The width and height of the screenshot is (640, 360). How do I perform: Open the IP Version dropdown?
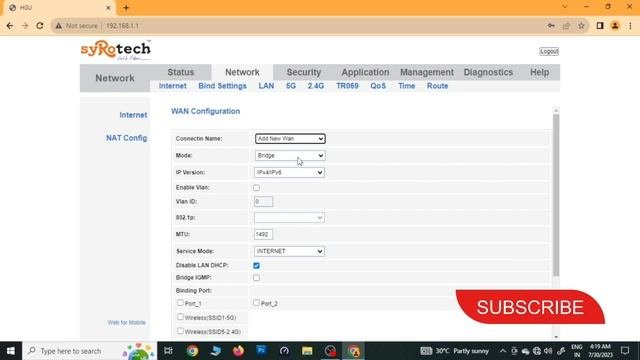click(x=289, y=172)
